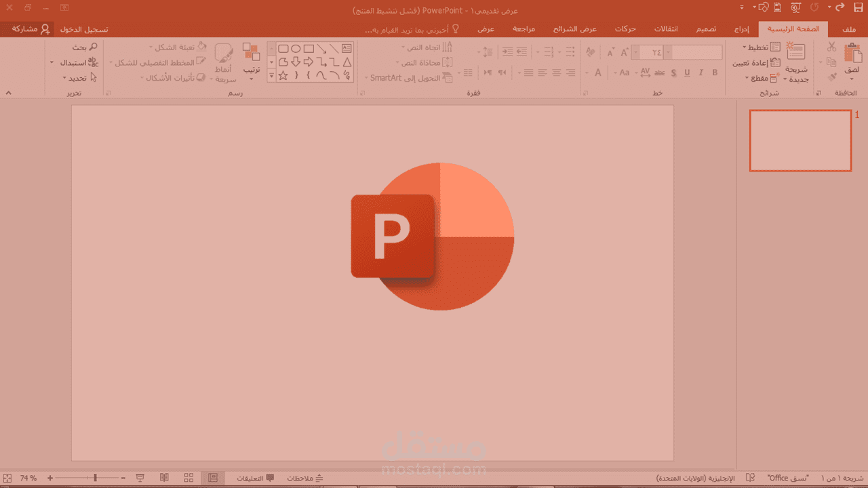Click the zoom slider handle
The image size is (868, 488).
click(95, 478)
